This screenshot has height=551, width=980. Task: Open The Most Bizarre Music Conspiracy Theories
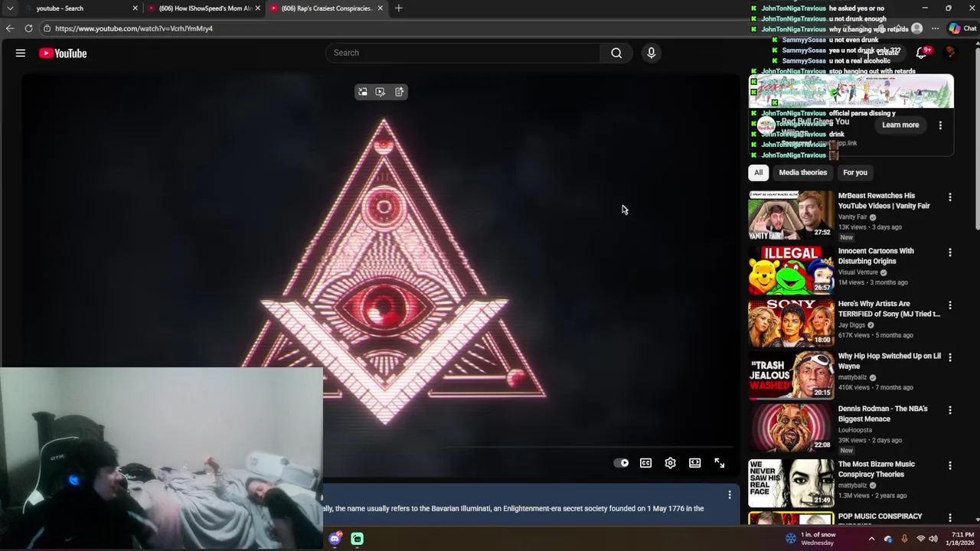[x=876, y=469]
